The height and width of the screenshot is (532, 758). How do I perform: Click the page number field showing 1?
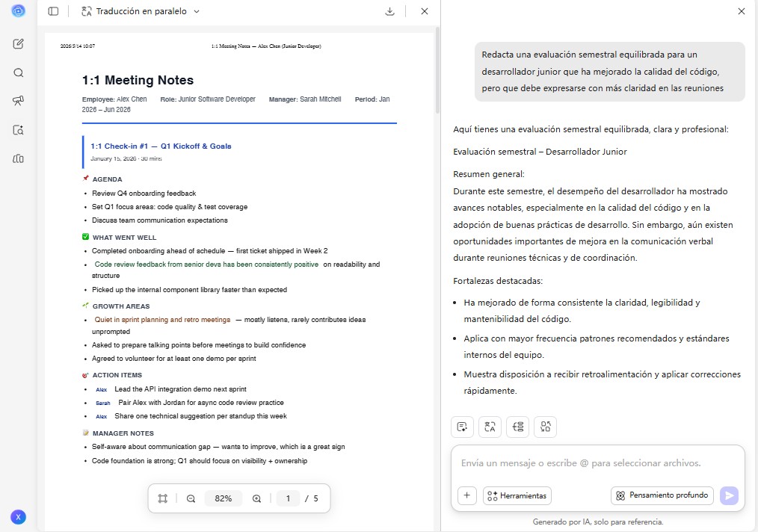click(x=288, y=498)
